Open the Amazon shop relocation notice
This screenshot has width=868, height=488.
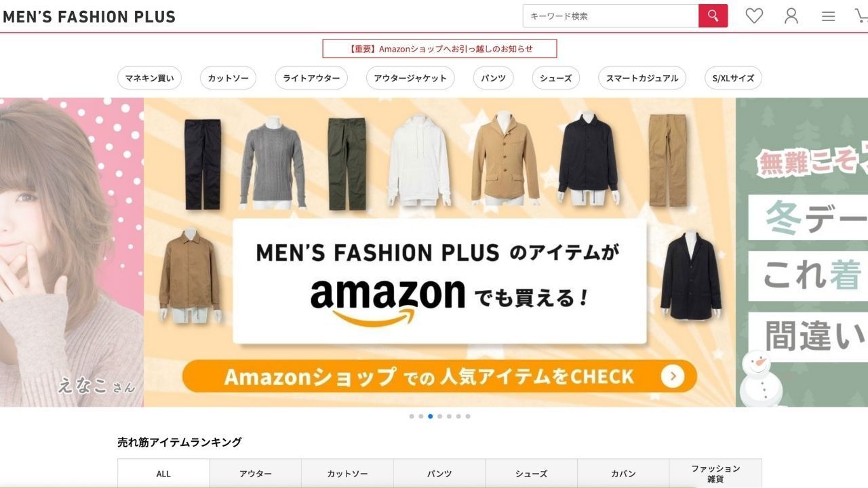[x=439, y=49]
